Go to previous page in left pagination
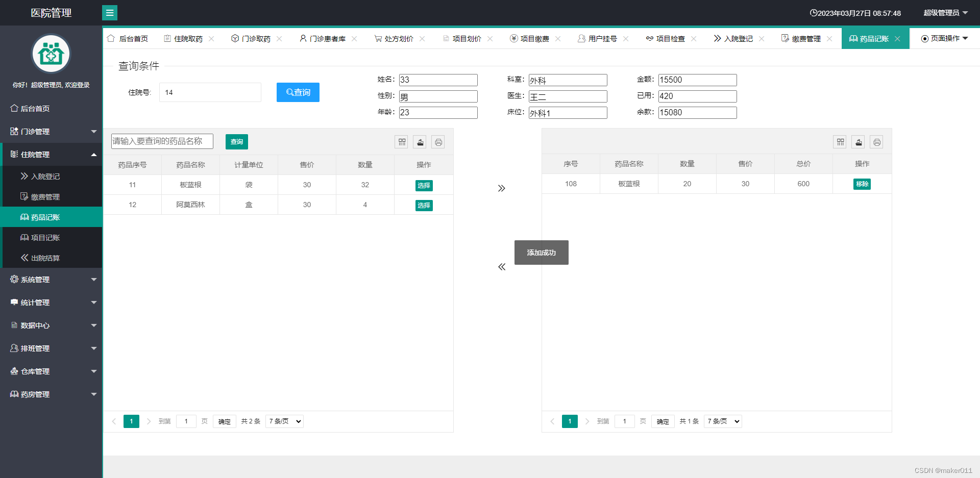Viewport: 980px width, 478px height. tap(114, 421)
